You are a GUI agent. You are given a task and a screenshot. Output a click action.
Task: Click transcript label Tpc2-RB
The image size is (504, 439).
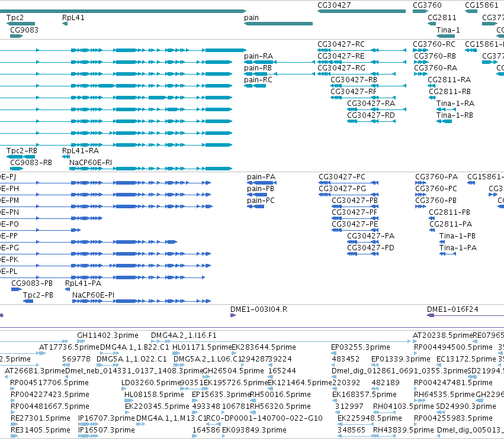click(22, 151)
